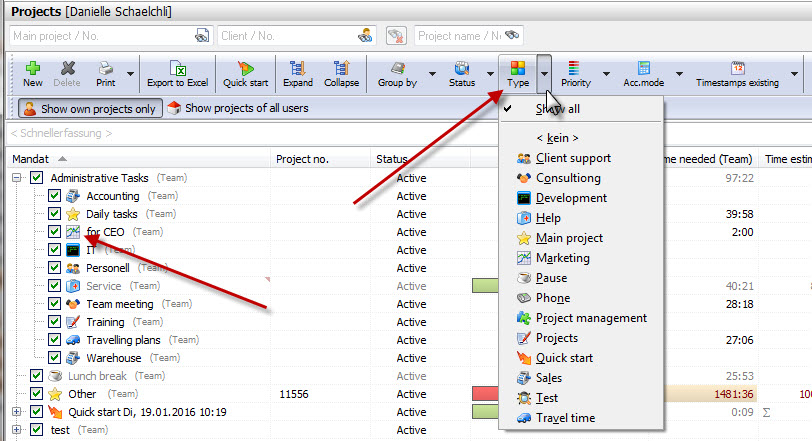The height and width of the screenshot is (441, 812).
Task: Click the Expand tree toolbar icon
Action: 297,69
